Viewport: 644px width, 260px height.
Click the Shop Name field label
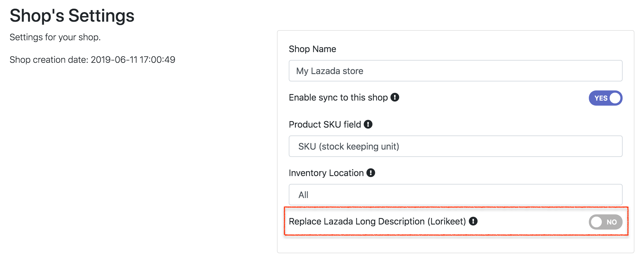pyautogui.click(x=312, y=49)
